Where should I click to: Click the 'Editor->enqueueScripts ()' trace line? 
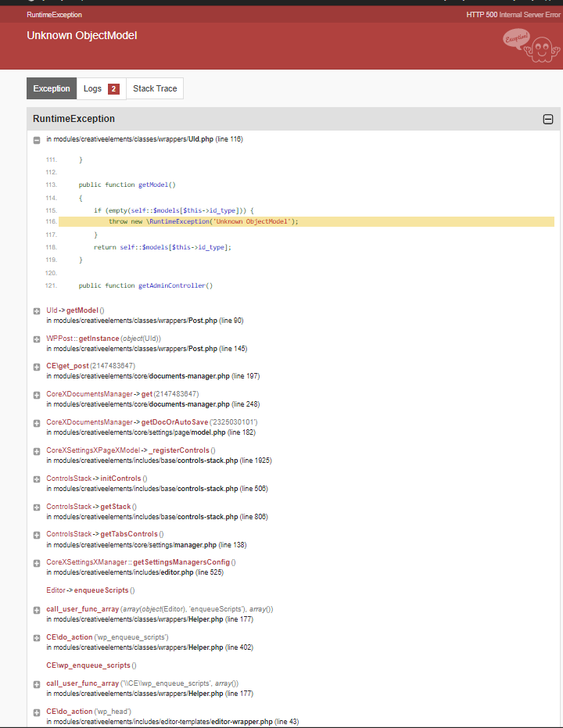point(91,590)
